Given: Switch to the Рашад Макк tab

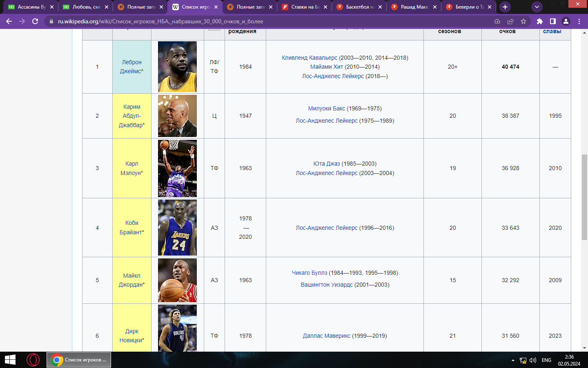Looking at the screenshot, I should tap(413, 7).
